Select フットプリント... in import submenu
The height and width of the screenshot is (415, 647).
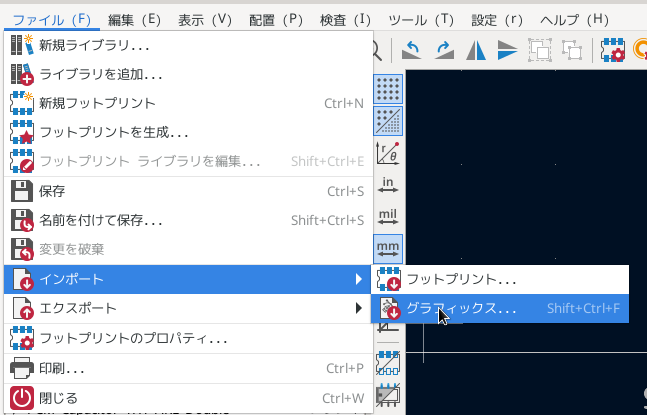[x=500, y=279]
